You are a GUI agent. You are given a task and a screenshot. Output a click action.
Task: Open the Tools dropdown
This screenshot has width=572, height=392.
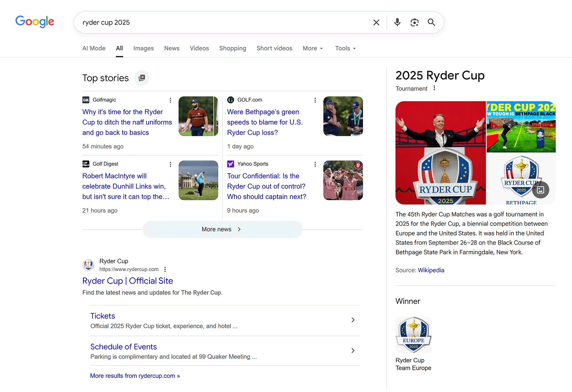pos(345,48)
